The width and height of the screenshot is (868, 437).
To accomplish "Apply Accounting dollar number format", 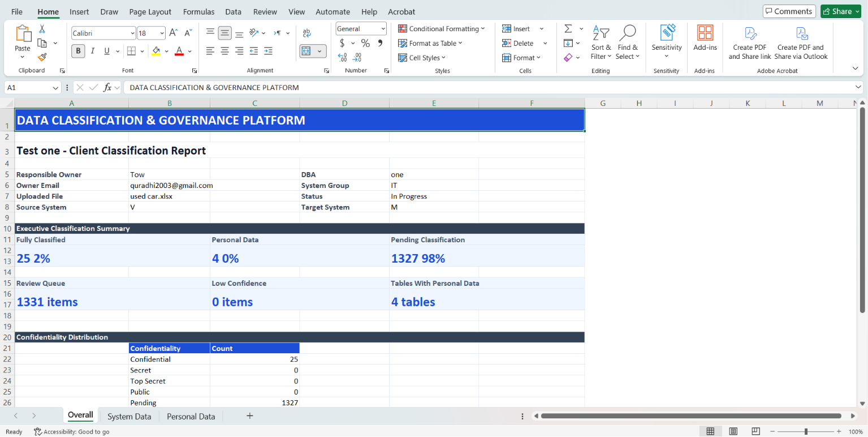I will 343,43.
